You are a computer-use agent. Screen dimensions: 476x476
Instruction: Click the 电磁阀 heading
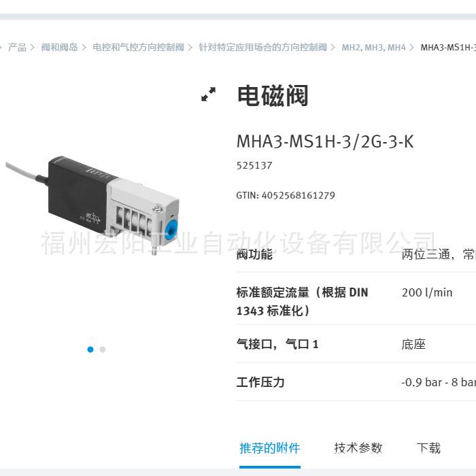point(273,96)
